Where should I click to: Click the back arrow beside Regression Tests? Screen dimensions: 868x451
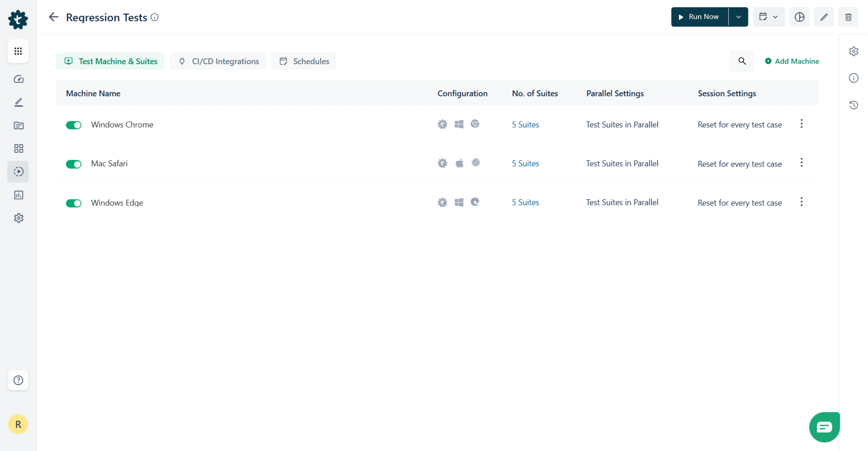point(54,17)
